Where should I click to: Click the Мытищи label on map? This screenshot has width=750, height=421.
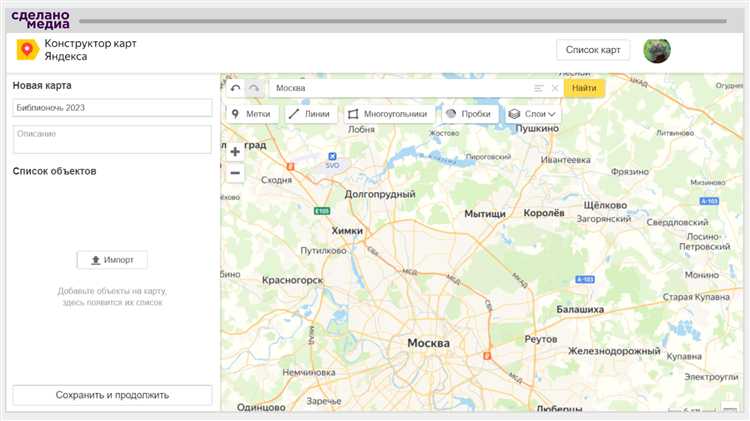click(485, 214)
